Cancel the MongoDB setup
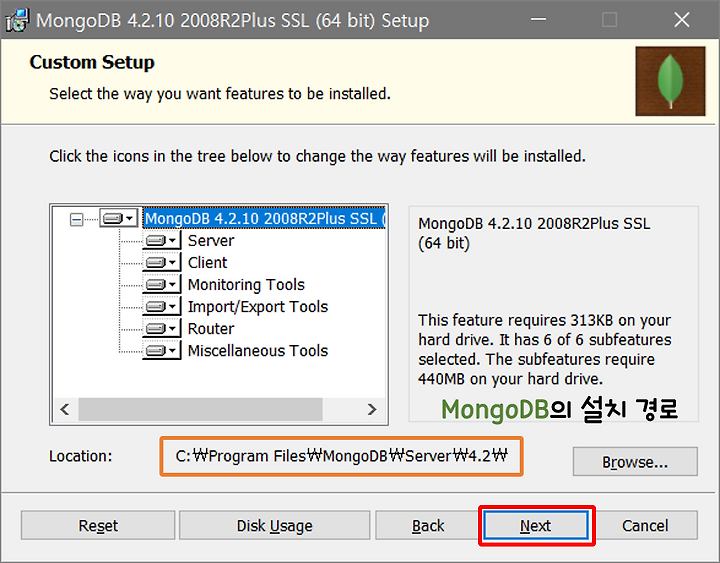Screen dimensions: 720x563 [x=645, y=525]
